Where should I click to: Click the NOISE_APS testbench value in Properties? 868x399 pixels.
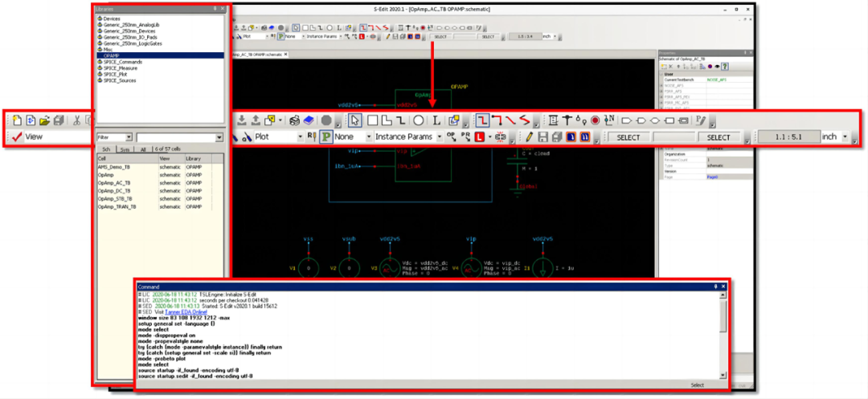[718, 79]
